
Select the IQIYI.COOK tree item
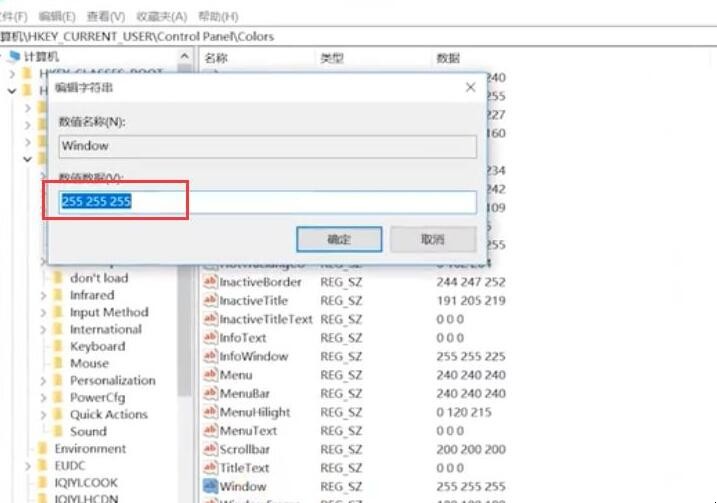click(86, 482)
